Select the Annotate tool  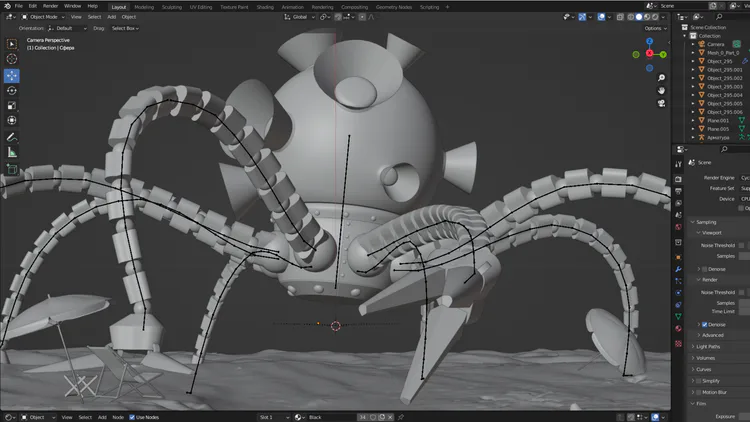click(12, 137)
